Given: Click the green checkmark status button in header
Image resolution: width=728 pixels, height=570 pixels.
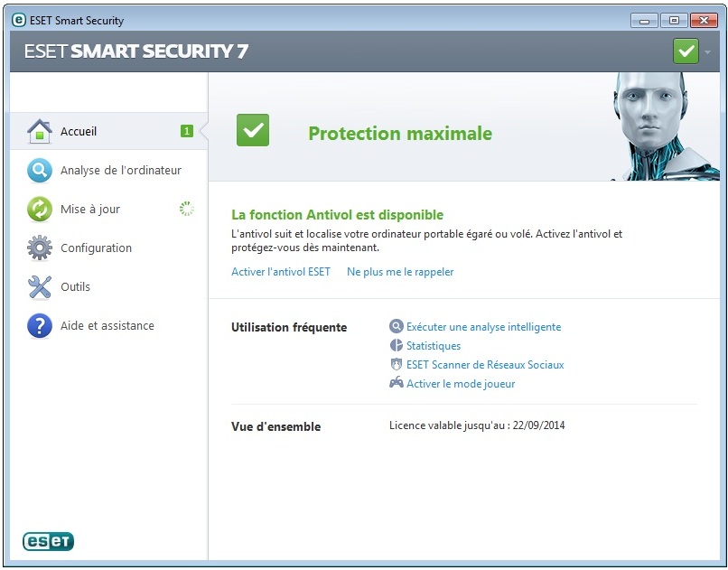Looking at the screenshot, I should point(686,51).
